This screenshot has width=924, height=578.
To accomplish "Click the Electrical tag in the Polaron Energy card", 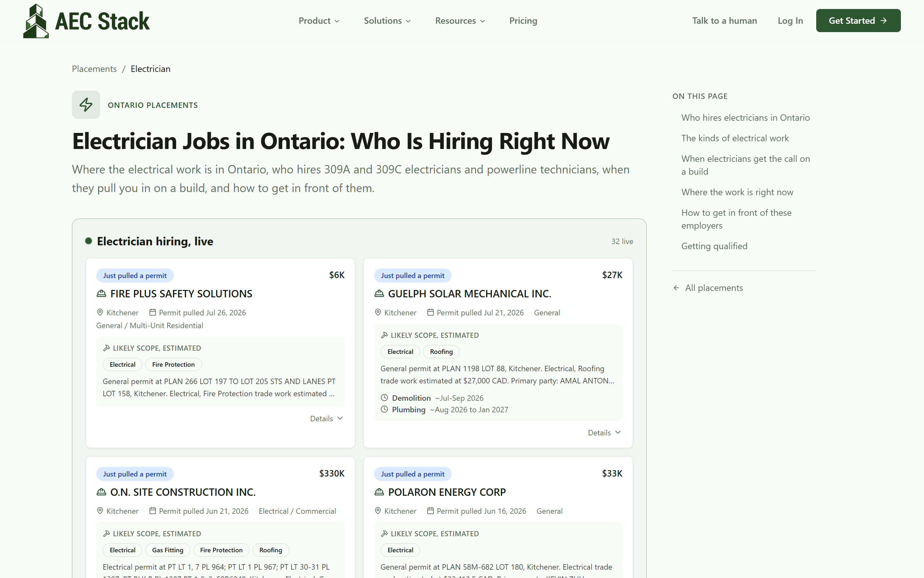I will (x=400, y=550).
